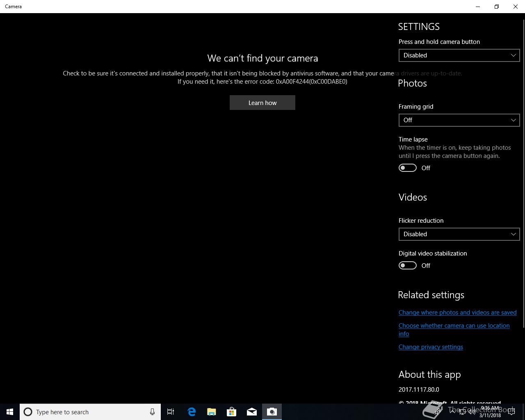Image resolution: width=525 pixels, height=420 pixels.
Task: Toggle the Time lapse switch
Action: [408, 168]
